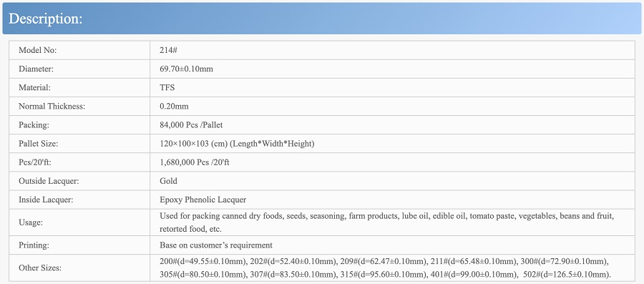Select the Gold outside lacquer value

click(x=168, y=181)
